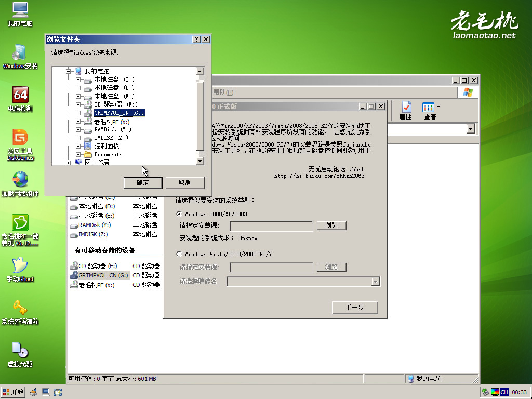Select 本地磁盘 (E:) in folder tree
Viewport: 532px width, 399px height.
pyautogui.click(x=114, y=96)
